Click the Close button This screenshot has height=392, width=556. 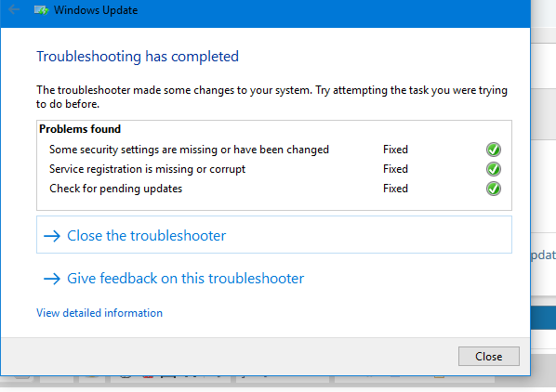(x=489, y=356)
